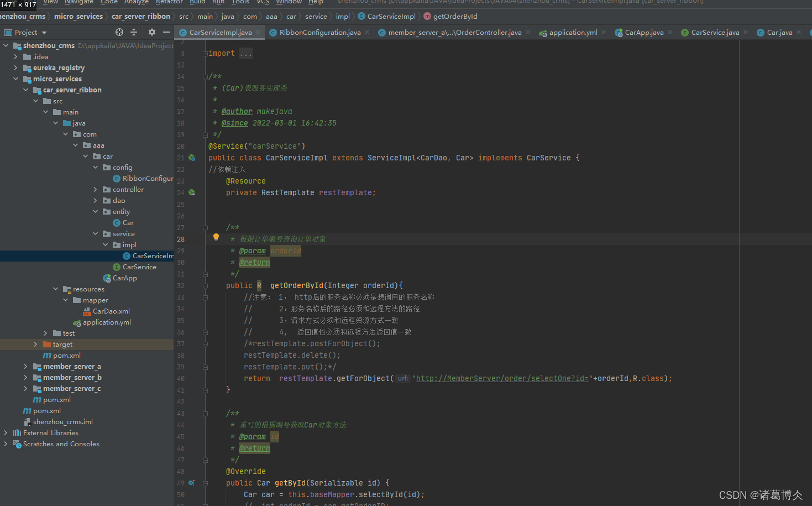
Task: Click the locate opened file crosshair icon
Action: click(119, 33)
